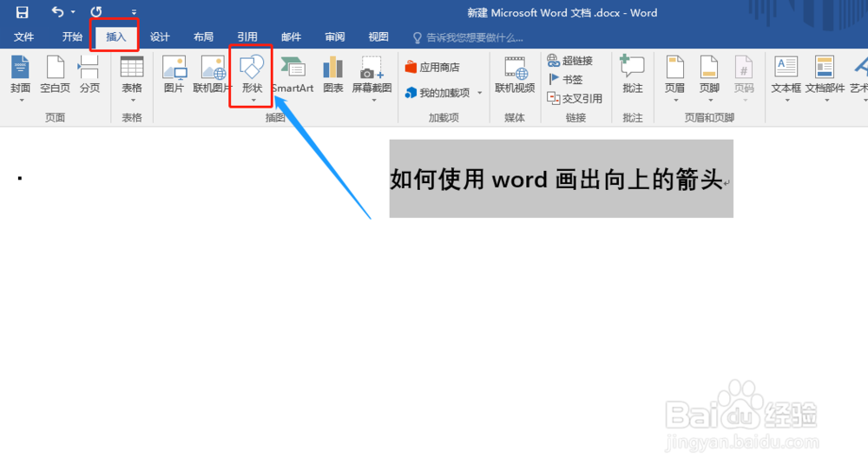Expand the 页脚 dropdown arrow
Screen dimensions: 868x472
coord(711,101)
